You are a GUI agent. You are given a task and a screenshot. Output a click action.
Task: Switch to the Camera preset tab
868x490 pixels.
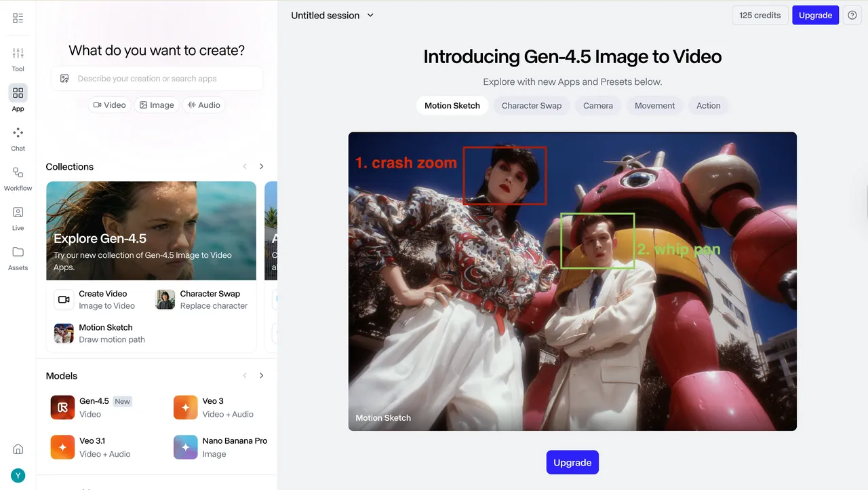(x=597, y=106)
